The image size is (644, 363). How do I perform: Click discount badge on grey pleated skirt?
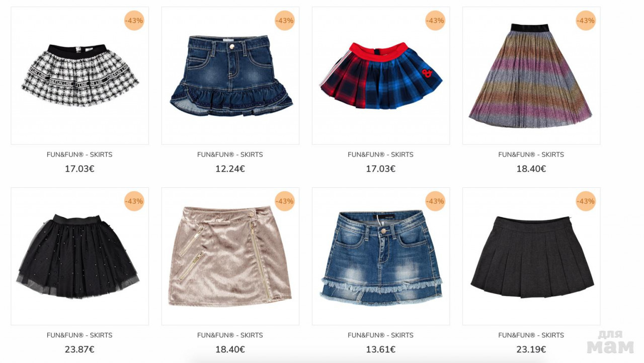586,201
